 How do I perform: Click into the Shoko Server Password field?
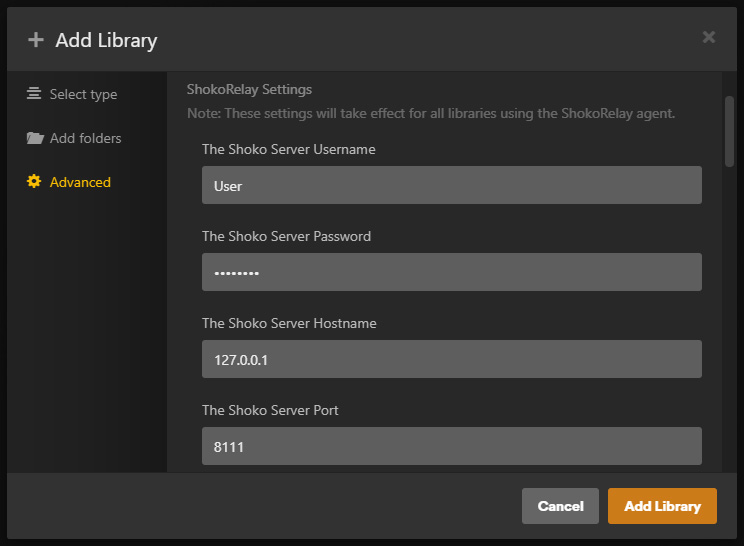tap(452, 272)
